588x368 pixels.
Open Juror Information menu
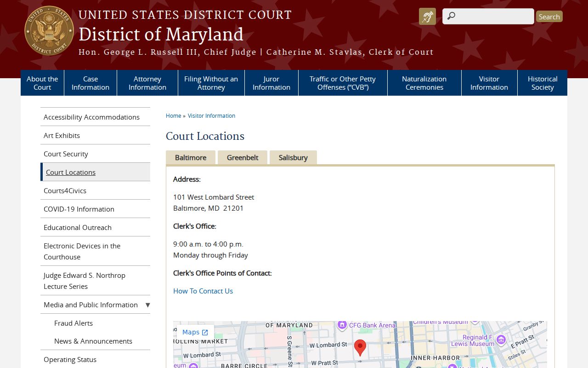(x=271, y=83)
